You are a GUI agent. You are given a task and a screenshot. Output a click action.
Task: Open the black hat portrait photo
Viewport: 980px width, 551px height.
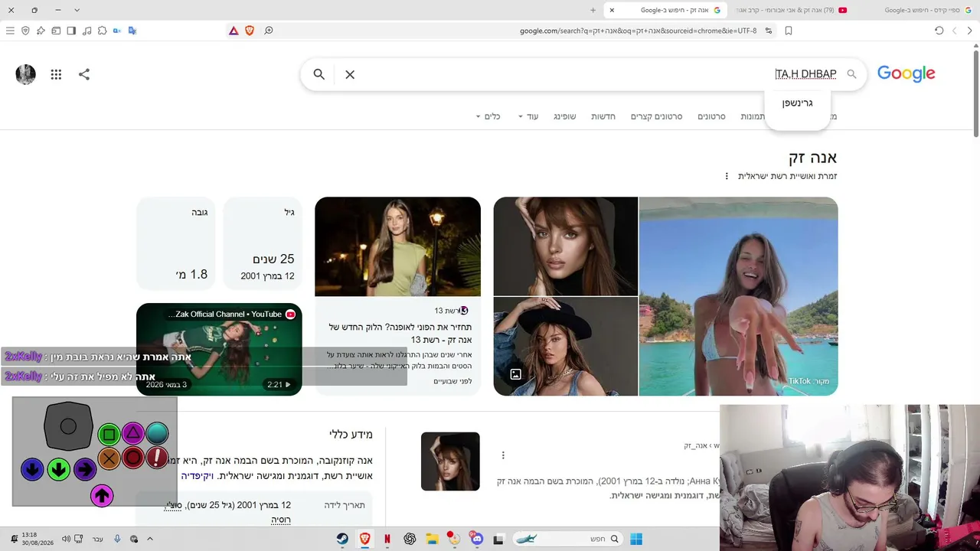pos(566,347)
